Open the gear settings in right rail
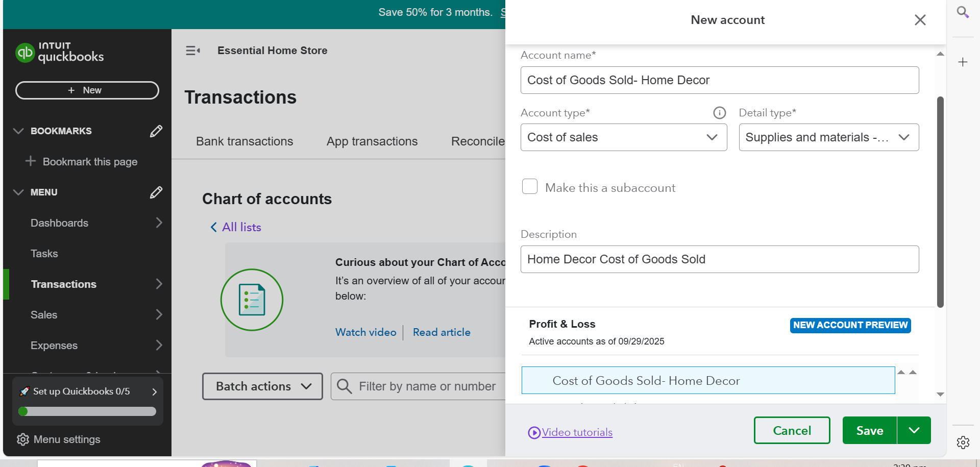980x467 pixels. (x=963, y=442)
